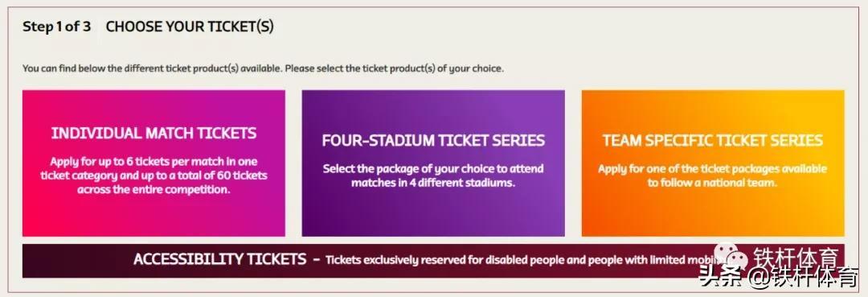Click the 'You can find below' instruction text
The height and width of the screenshot is (297, 868).
pyautogui.click(x=263, y=68)
